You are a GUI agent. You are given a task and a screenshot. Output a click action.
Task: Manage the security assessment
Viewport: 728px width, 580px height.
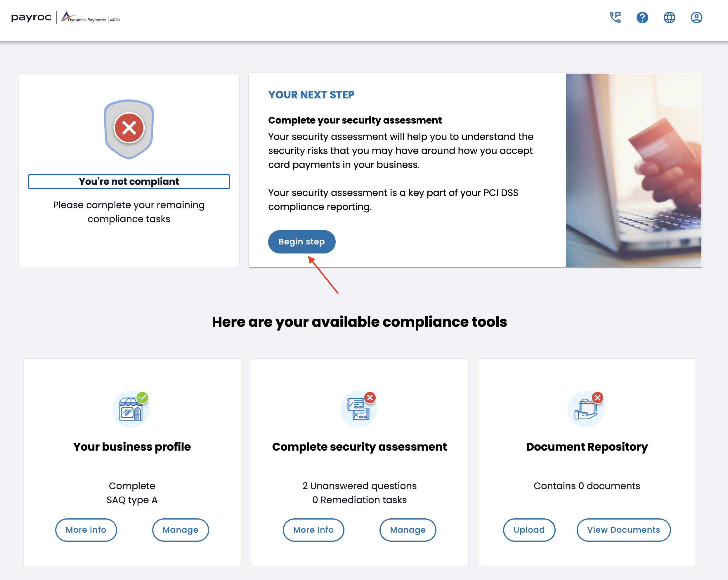click(x=408, y=530)
